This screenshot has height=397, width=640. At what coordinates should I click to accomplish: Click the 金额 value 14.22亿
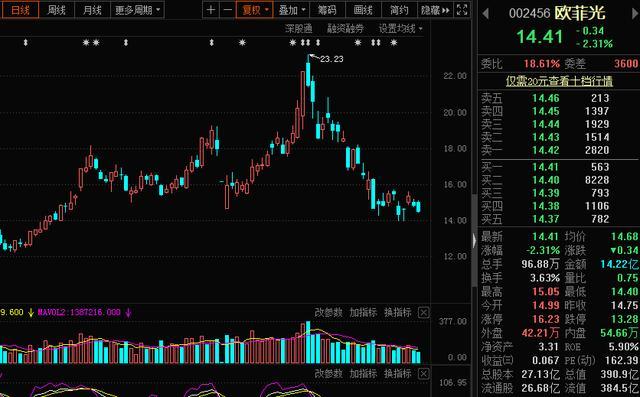[x=619, y=264]
